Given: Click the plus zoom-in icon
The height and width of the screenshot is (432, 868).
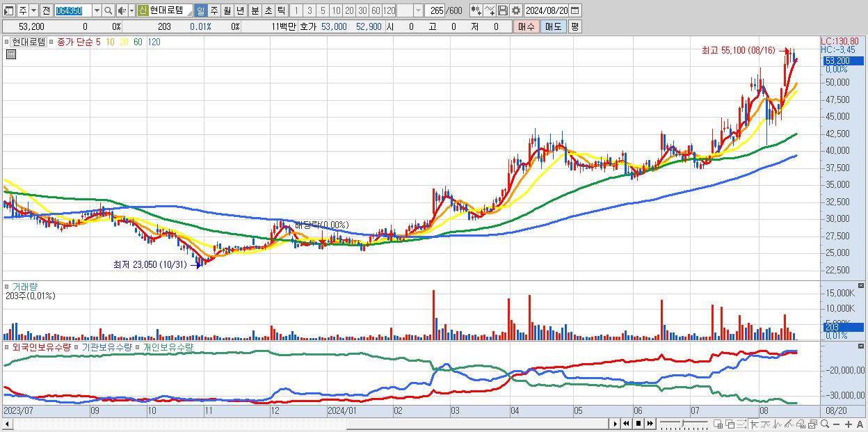Looking at the screenshot, I should [849, 424].
